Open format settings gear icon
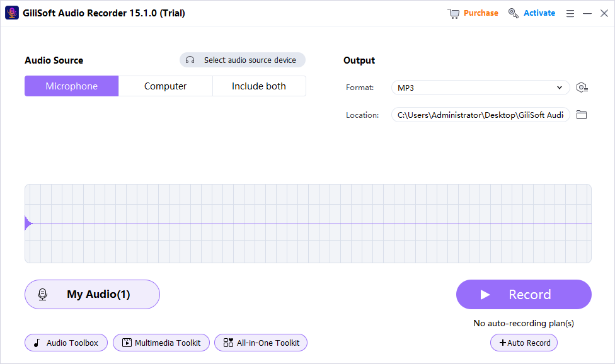Viewport: 615px width, 364px height. pyautogui.click(x=582, y=88)
